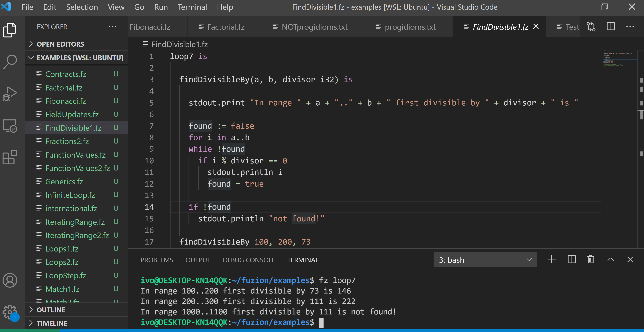
Task: Open the Extensions view
Action: [10, 157]
